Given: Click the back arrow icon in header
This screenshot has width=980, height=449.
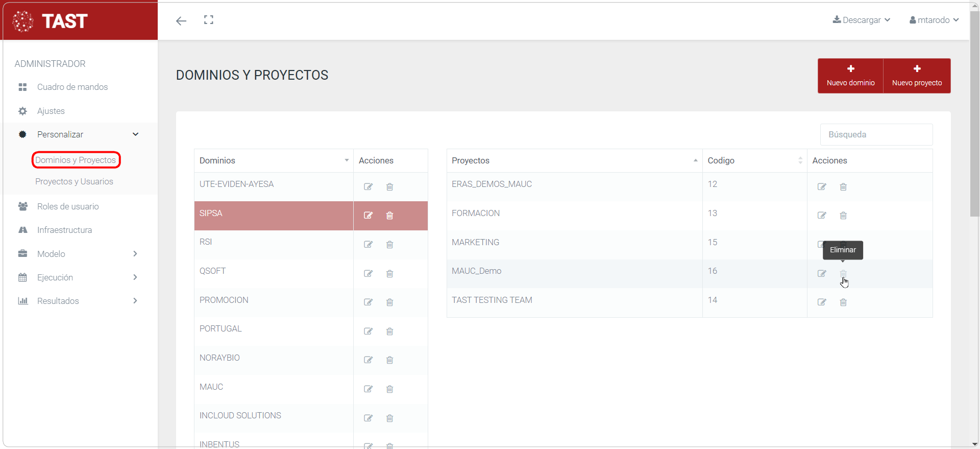Looking at the screenshot, I should click(181, 21).
